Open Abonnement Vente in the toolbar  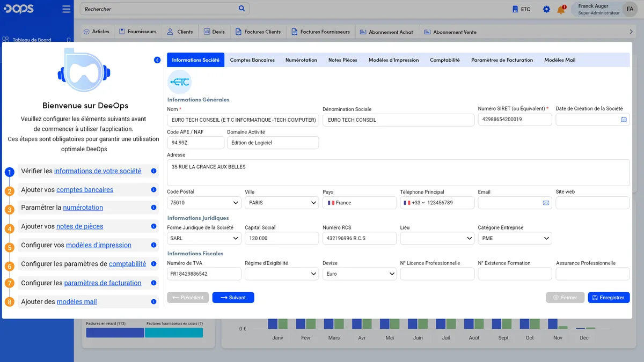point(450,32)
